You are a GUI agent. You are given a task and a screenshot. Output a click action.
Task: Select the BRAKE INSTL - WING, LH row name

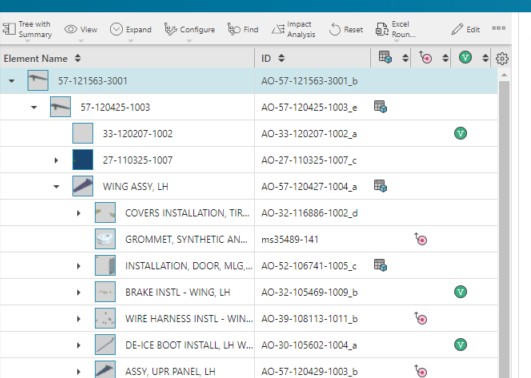[178, 292]
